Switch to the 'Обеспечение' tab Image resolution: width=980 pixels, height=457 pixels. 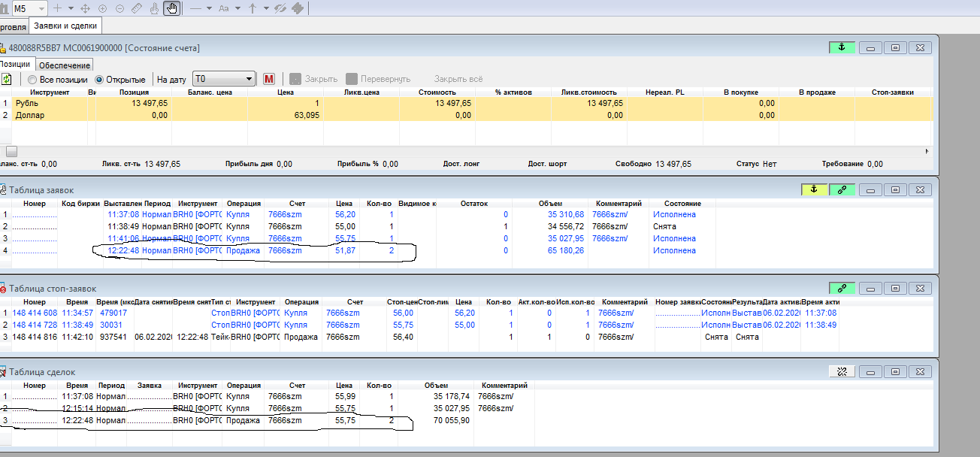pos(65,65)
